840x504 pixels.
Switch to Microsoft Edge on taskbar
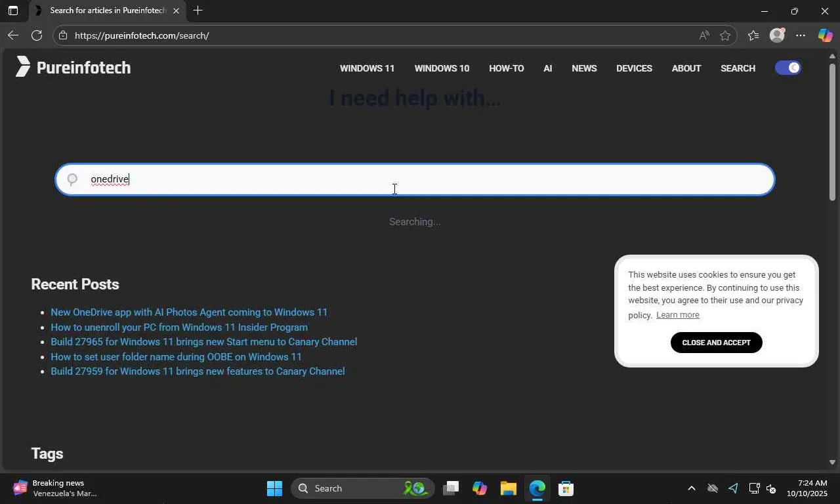537,488
